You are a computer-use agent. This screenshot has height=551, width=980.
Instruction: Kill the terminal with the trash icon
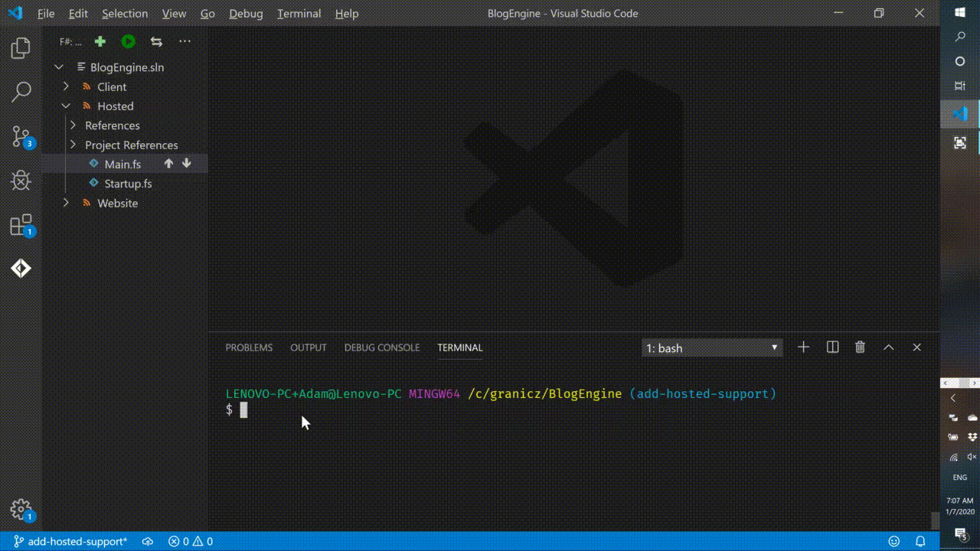click(860, 347)
